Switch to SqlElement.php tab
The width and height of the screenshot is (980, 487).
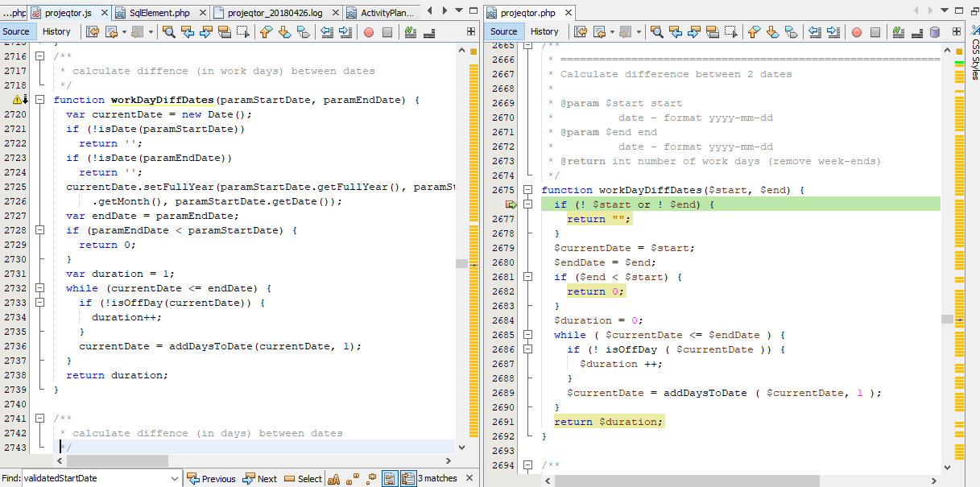click(159, 13)
